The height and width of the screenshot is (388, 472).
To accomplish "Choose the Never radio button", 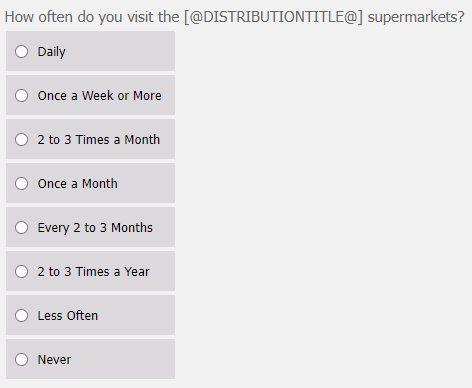I will pos(21,359).
